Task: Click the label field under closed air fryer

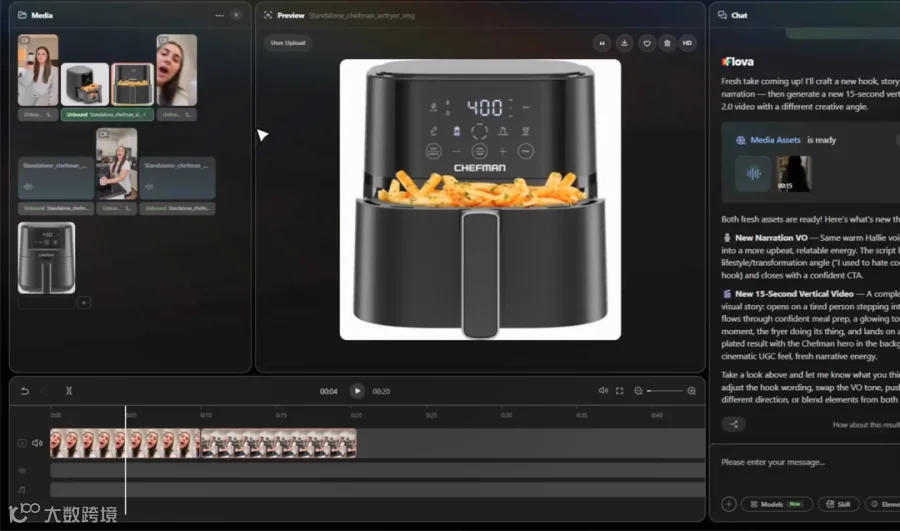Action: point(46,303)
